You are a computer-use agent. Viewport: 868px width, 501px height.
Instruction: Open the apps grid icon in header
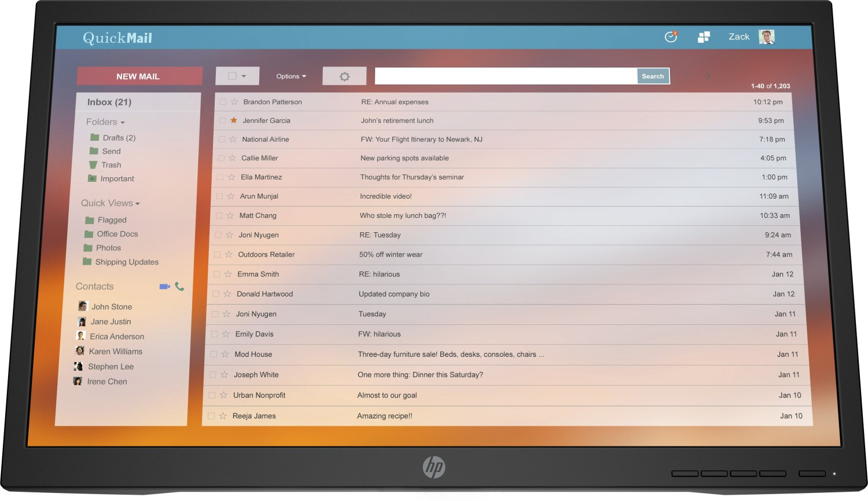(704, 37)
